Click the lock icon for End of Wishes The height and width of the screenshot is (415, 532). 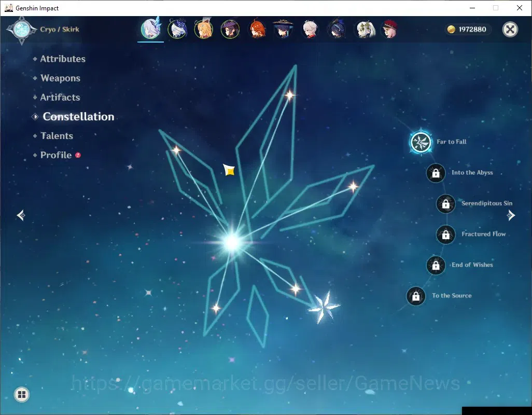click(436, 265)
